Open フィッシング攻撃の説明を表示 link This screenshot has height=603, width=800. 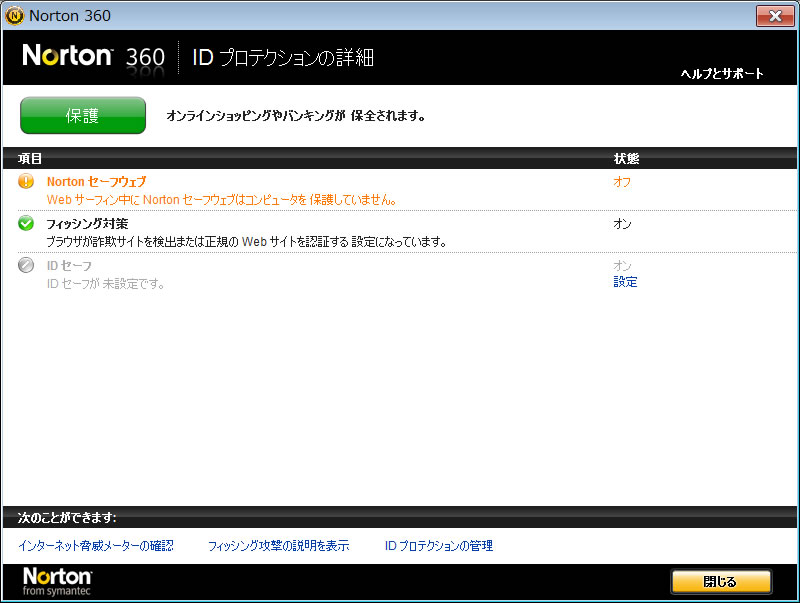click(x=278, y=546)
